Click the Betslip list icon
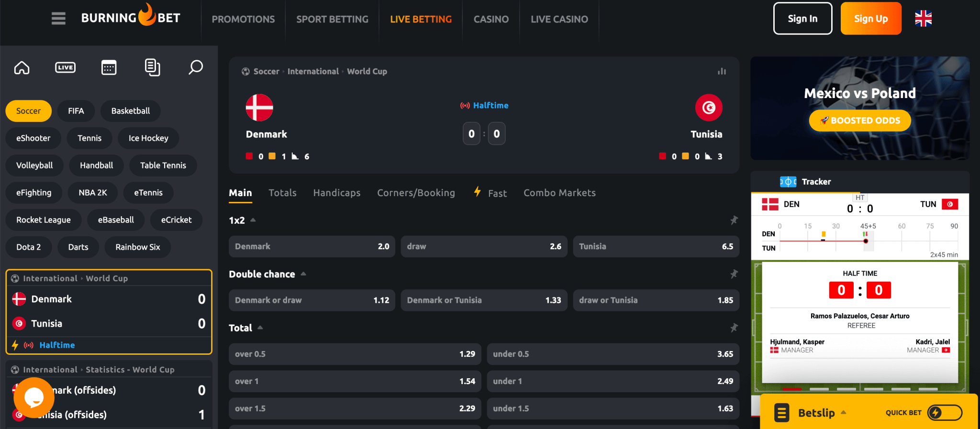 781,413
